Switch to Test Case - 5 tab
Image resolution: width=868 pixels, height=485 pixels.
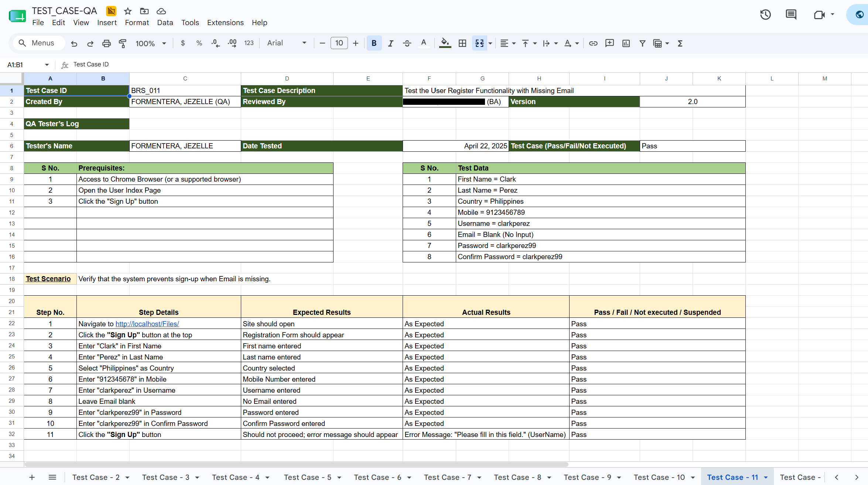[x=308, y=477]
